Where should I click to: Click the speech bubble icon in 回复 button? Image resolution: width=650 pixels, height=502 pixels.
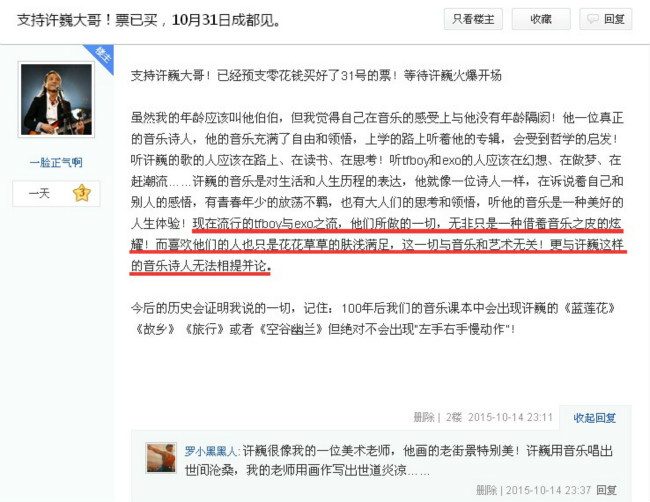click(x=593, y=19)
